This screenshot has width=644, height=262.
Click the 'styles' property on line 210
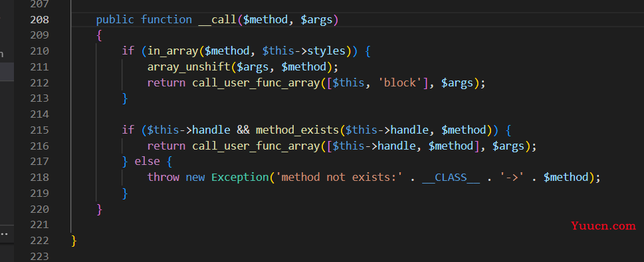click(326, 51)
